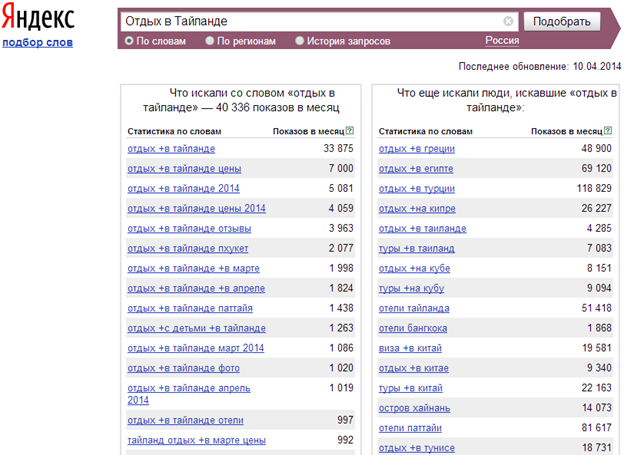This screenshot has height=455, width=624.
Task: Open the отдых +в греции link
Action: point(417,149)
